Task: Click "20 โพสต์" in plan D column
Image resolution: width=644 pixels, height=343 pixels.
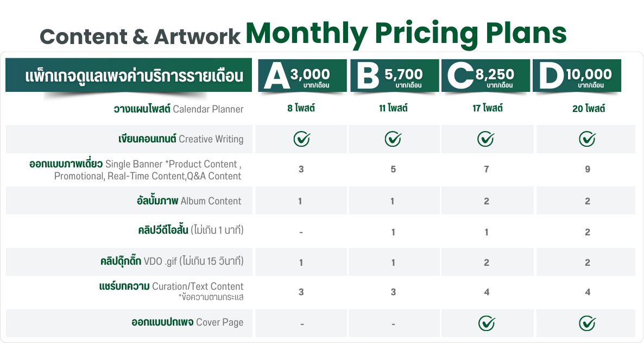Action: (x=589, y=109)
